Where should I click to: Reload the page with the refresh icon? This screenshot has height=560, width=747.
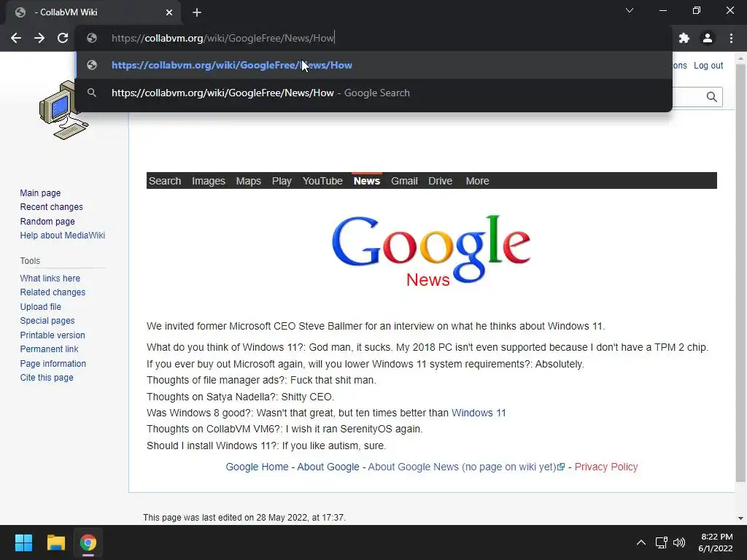click(63, 38)
